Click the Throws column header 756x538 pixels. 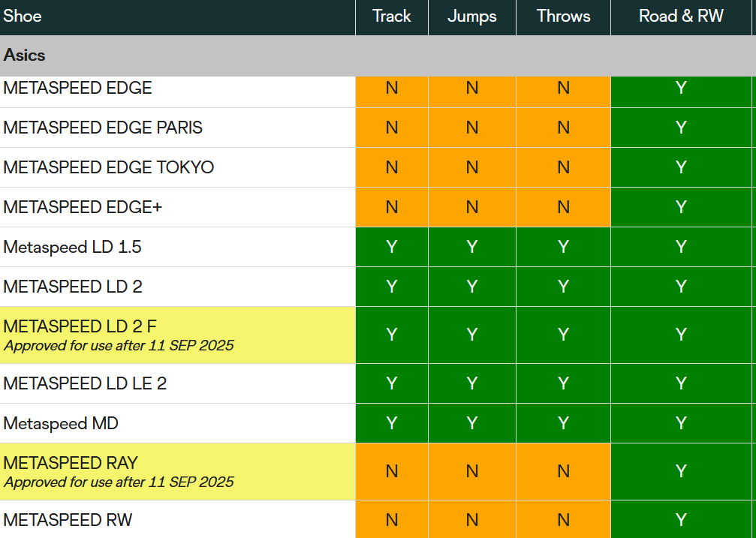[x=563, y=17]
